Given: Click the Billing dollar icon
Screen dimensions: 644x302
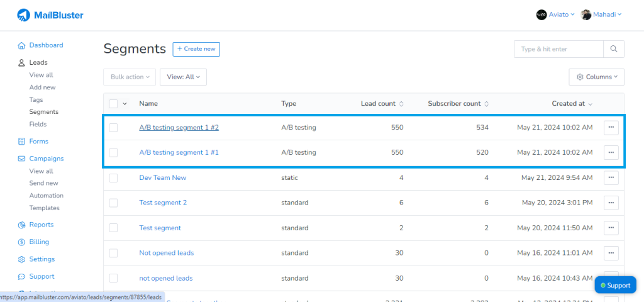Looking at the screenshot, I should [x=21, y=242].
